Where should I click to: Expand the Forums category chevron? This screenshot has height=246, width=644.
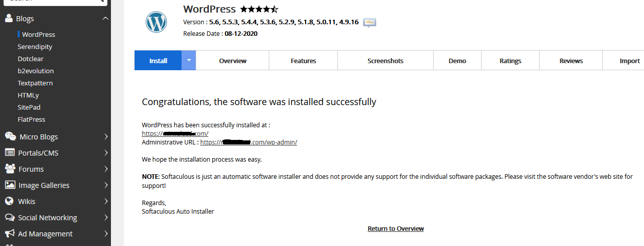coord(106,169)
